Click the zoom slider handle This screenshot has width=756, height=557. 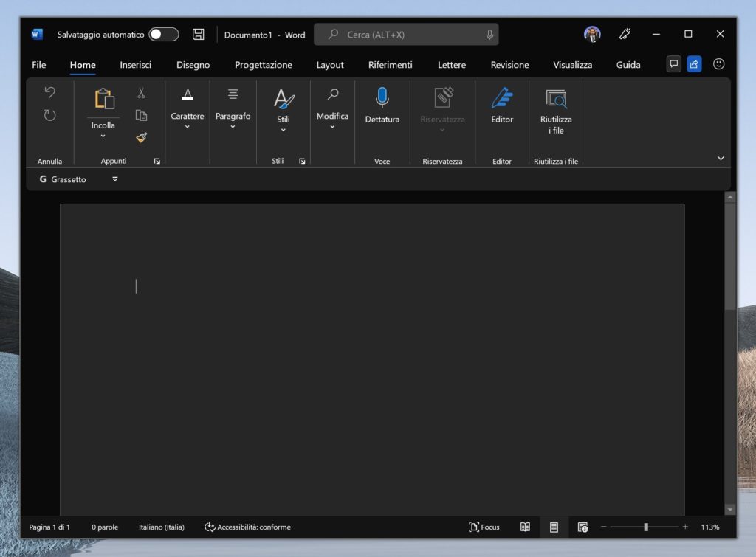click(x=646, y=527)
